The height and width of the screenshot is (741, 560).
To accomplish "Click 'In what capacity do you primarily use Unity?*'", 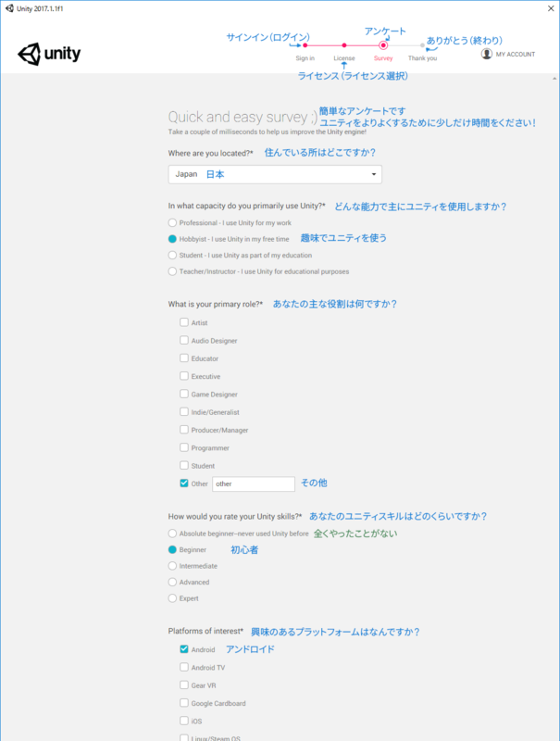I will click(x=246, y=206).
